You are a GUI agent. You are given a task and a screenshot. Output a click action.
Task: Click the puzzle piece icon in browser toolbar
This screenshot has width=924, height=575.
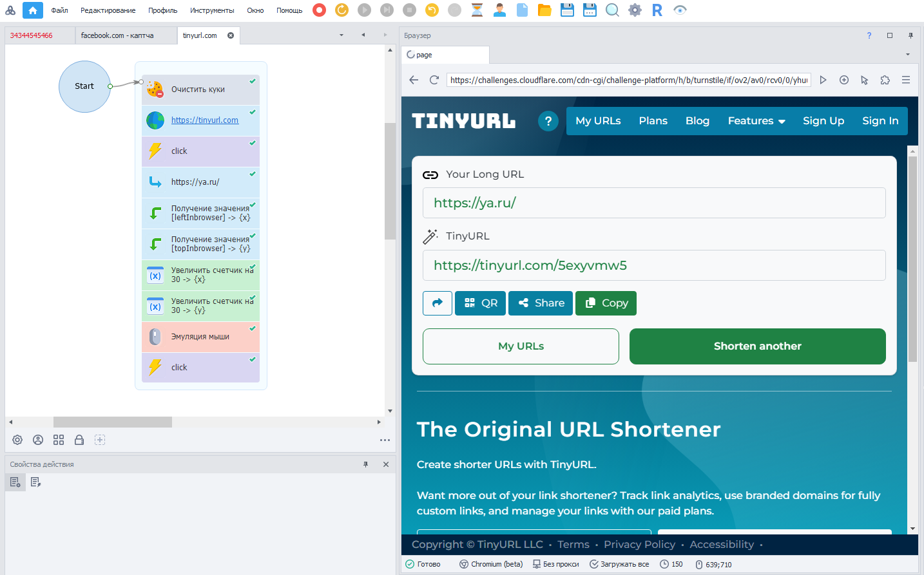885,80
